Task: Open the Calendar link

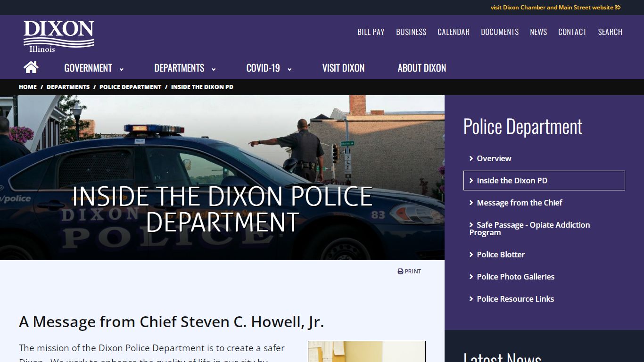Action: point(454,32)
